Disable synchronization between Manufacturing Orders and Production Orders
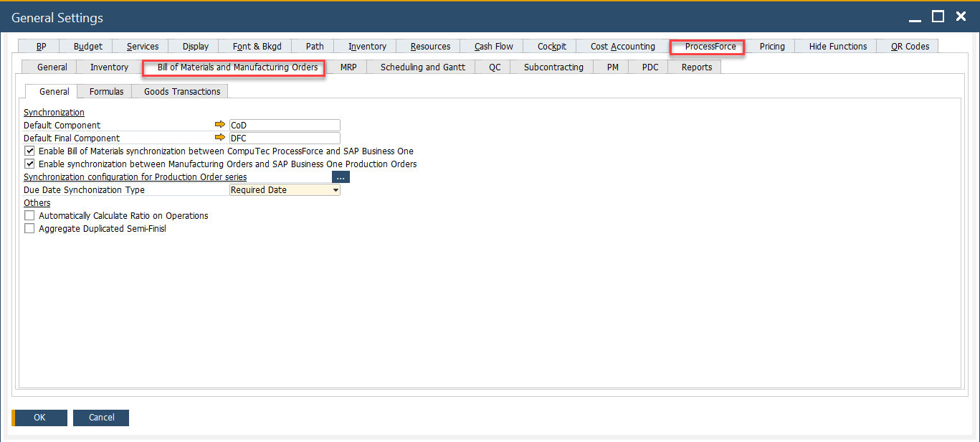The image size is (980, 442). point(29,164)
